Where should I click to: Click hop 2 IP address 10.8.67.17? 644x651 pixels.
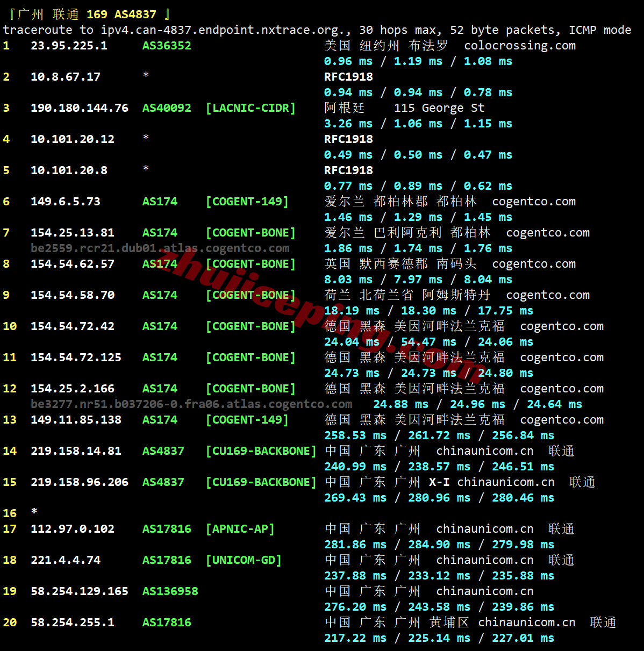click(x=66, y=77)
